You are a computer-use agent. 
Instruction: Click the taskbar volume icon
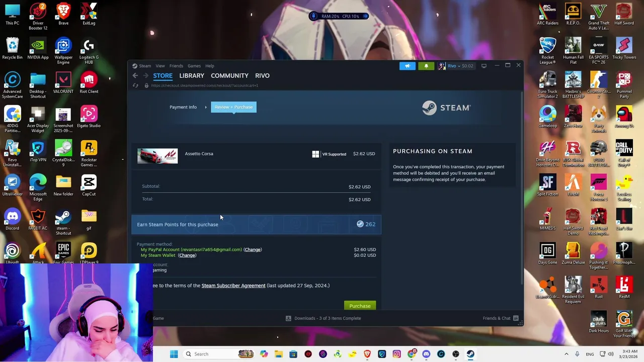point(611,354)
